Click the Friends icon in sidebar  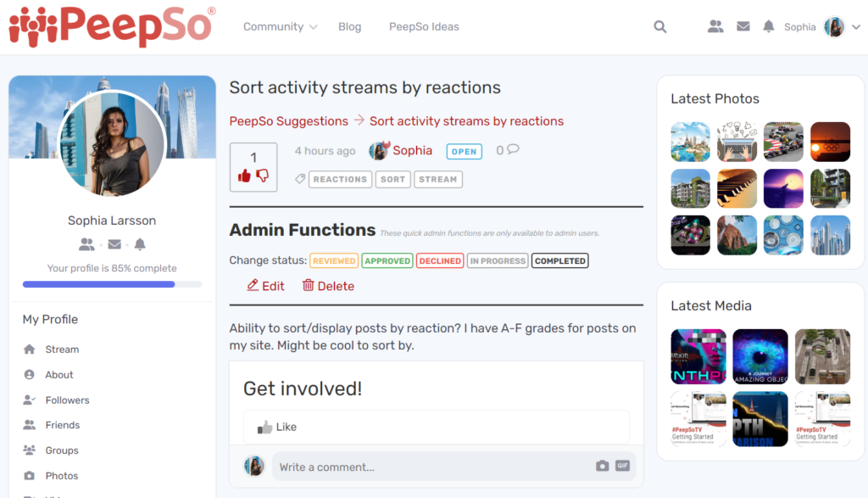click(x=30, y=425)
